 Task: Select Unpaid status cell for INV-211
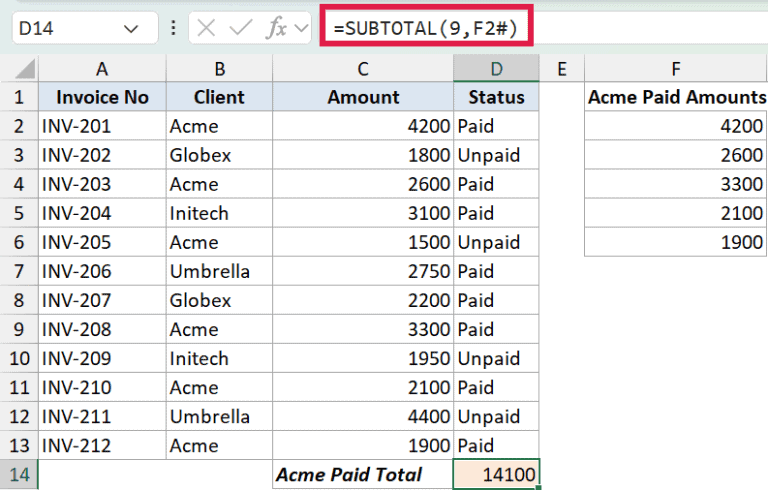pyautogui.click(x=496, y=416)
